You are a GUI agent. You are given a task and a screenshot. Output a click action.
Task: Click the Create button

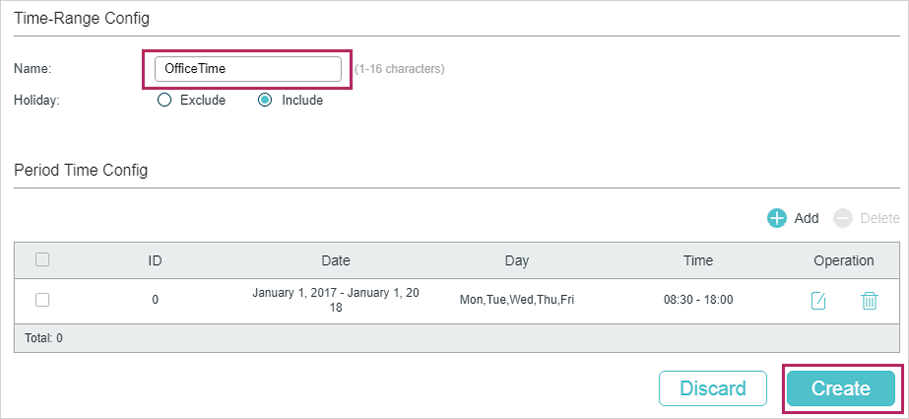(841, 388)
